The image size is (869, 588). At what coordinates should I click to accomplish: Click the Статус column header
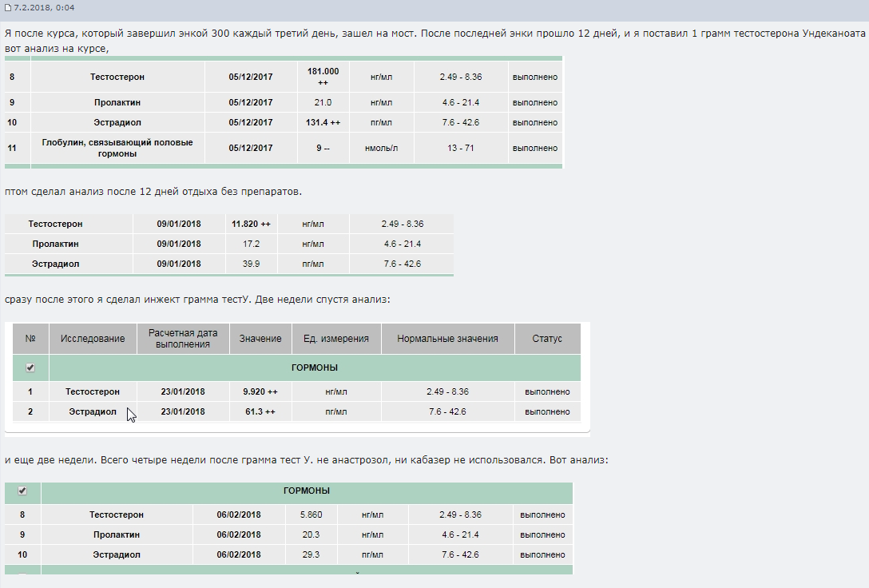tap(547, 339)
